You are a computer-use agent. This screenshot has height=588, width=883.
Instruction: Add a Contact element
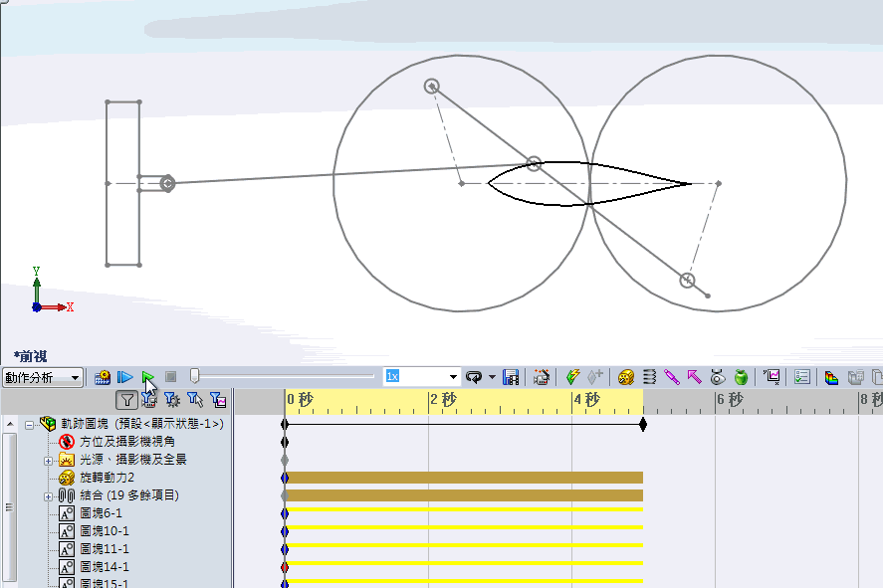pos(718,377)
